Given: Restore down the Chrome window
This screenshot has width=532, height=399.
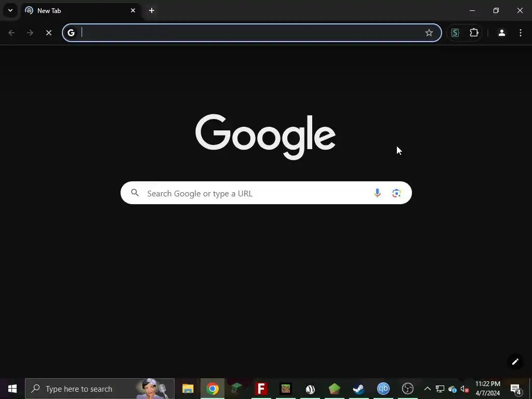Looking at the screenshot, I should tap(496, 10).
